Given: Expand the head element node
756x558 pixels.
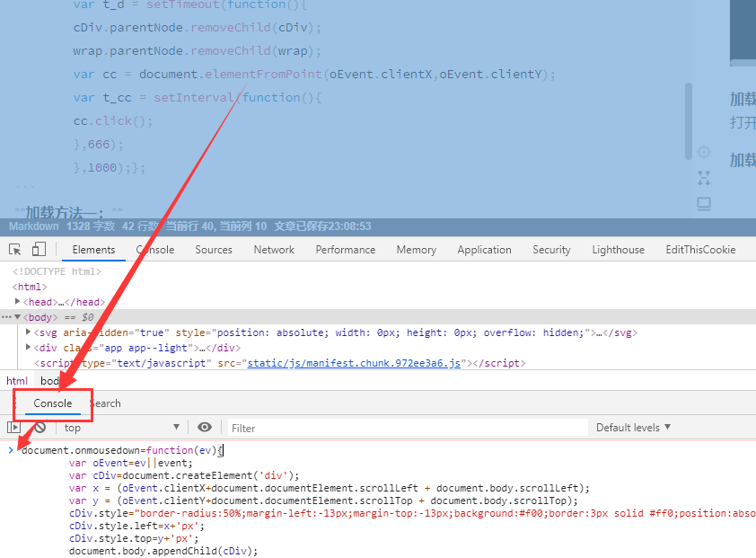Looking at the screenshot, I should pos(17,302).
